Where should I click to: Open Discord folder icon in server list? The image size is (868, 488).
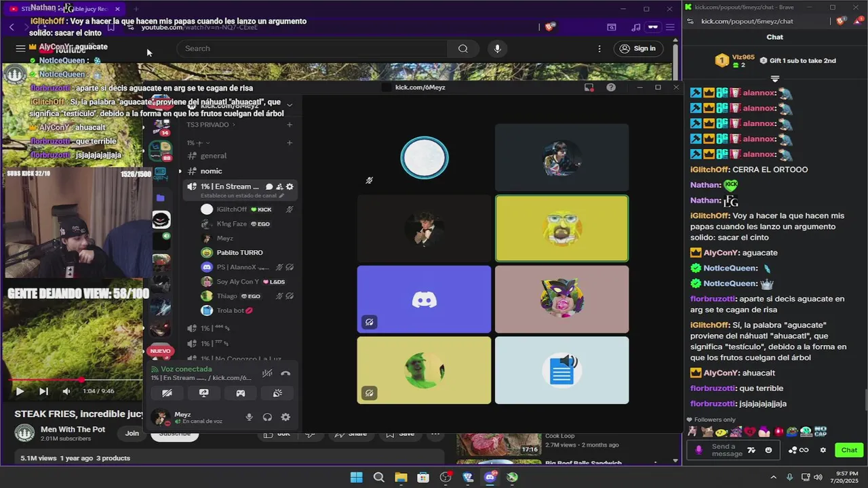[161, 197]
